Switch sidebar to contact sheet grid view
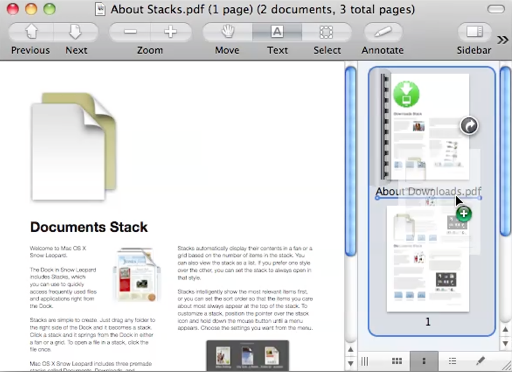Screen dimensions: 512x372 point(397,361)
